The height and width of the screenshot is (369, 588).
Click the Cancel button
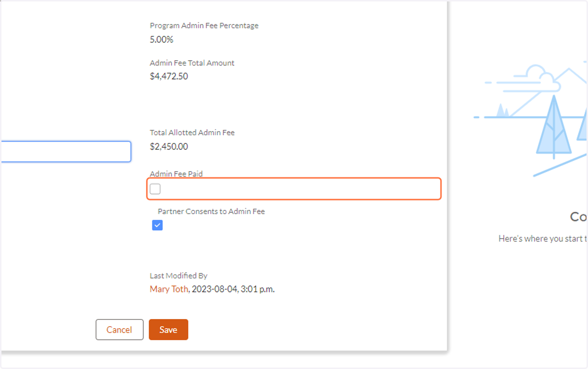(120, 330)
